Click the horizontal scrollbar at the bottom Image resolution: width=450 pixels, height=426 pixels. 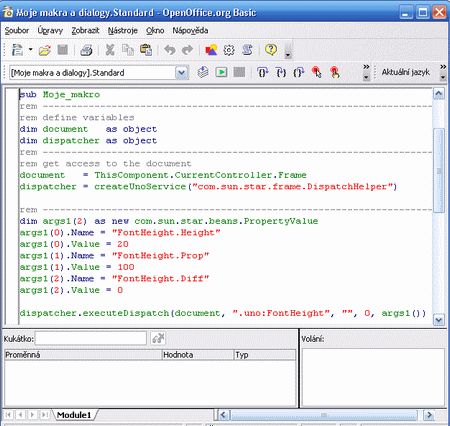coord(323,415)
